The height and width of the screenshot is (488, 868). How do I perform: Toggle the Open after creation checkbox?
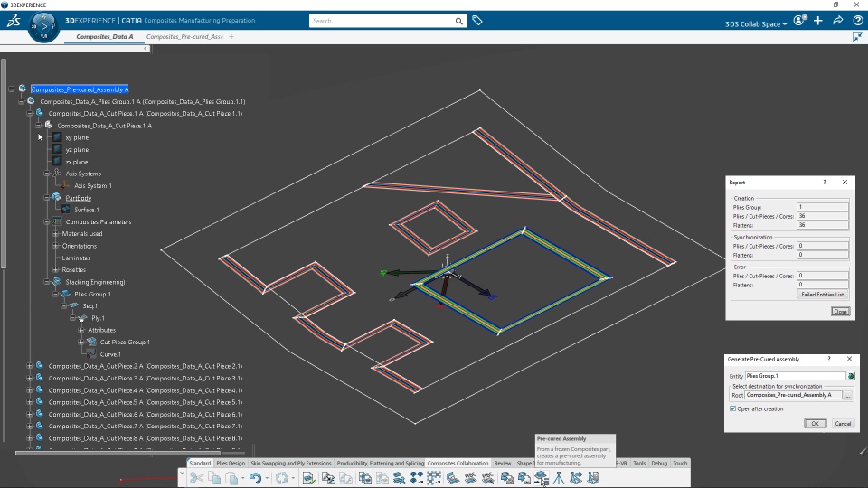(733, 408)
